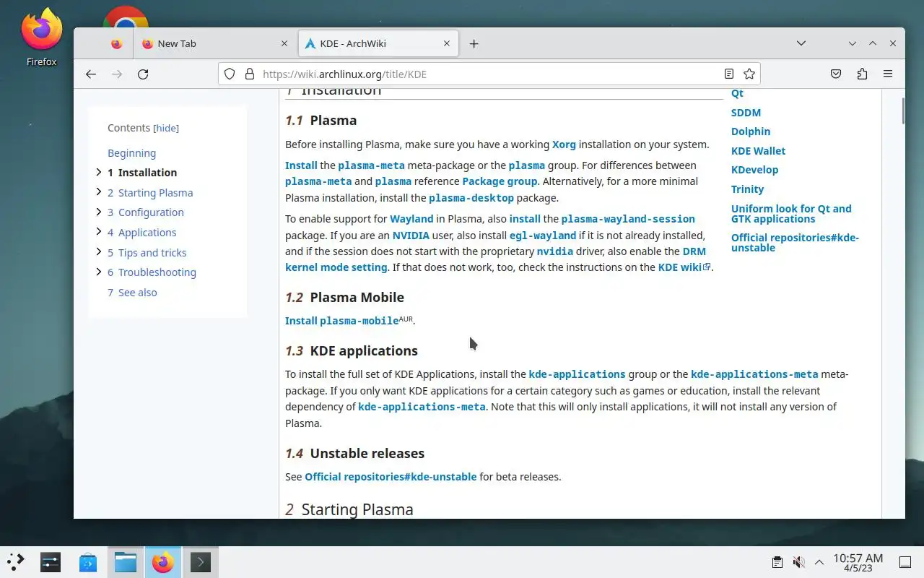Bookmark this page with the star icon
The height and width of the screenshot is (578, 924).
coord(749,74)
